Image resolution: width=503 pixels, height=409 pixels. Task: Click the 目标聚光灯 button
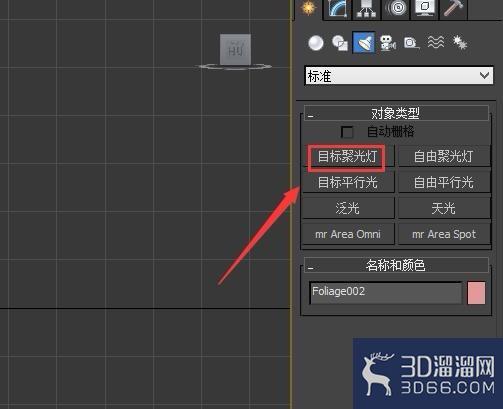coord(348,156)
